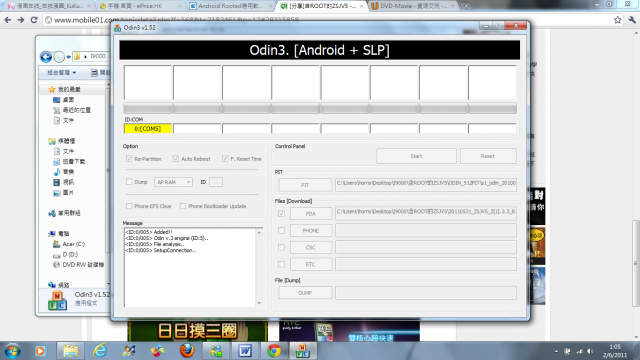The image size is (640, 360).
Task: Open Microsoft Word from taskbar
Action: pos(245,351)
